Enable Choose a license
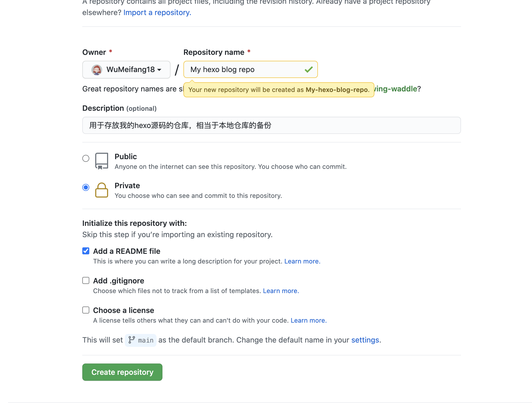 click(x=86, y=310)
